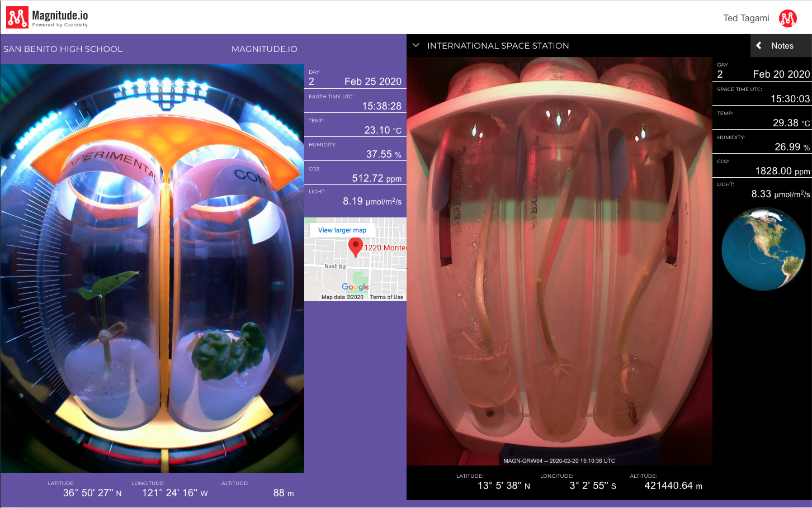Select Earth altitude 88 m
This screenshot has width=812, height=508.
pos(284,493)
